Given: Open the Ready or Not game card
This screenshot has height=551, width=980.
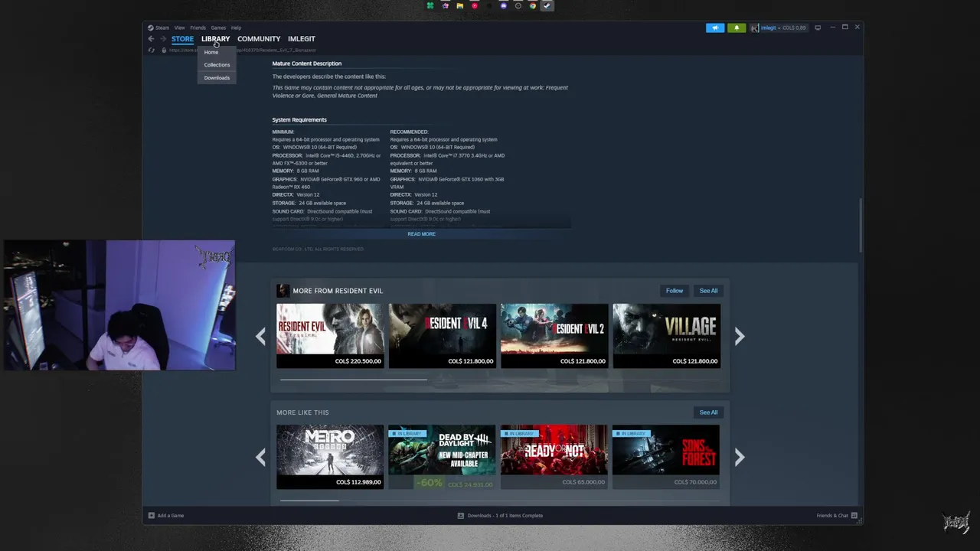Looking at the screenshot, I should 554,457.
